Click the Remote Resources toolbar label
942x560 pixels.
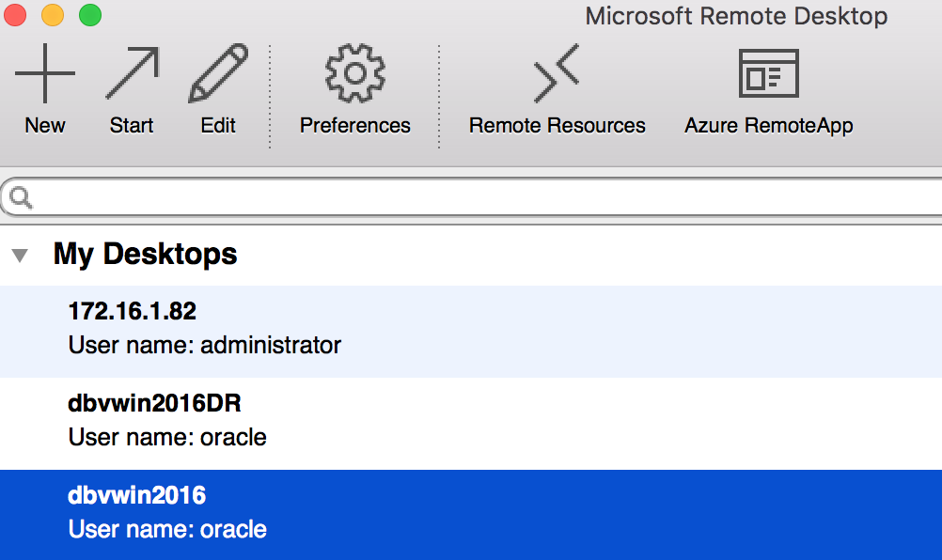click(557, 126)
